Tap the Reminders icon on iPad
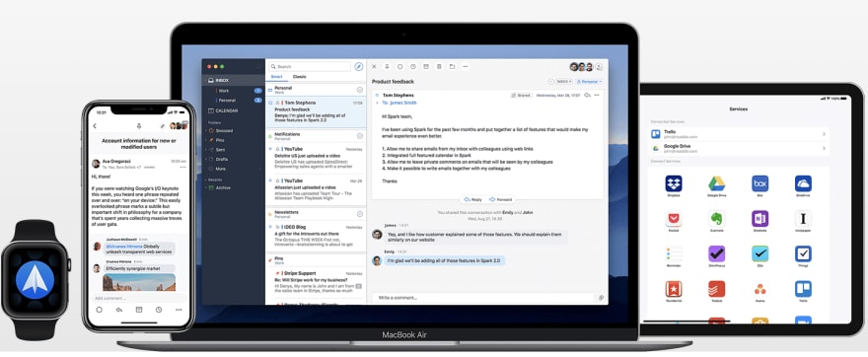Image resolution: width=868 pixels, height=357 pixels. (x=673, y=254)
